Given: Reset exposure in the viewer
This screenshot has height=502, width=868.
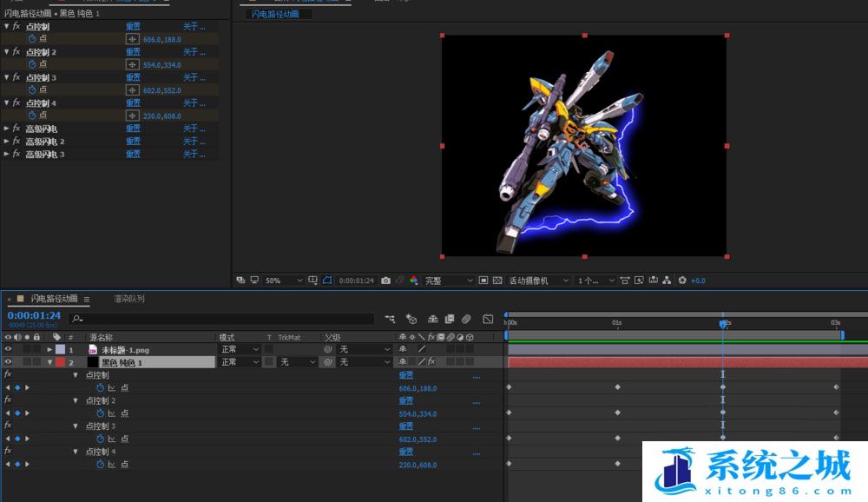Looking at the screenshot, I should pos(682,281).
